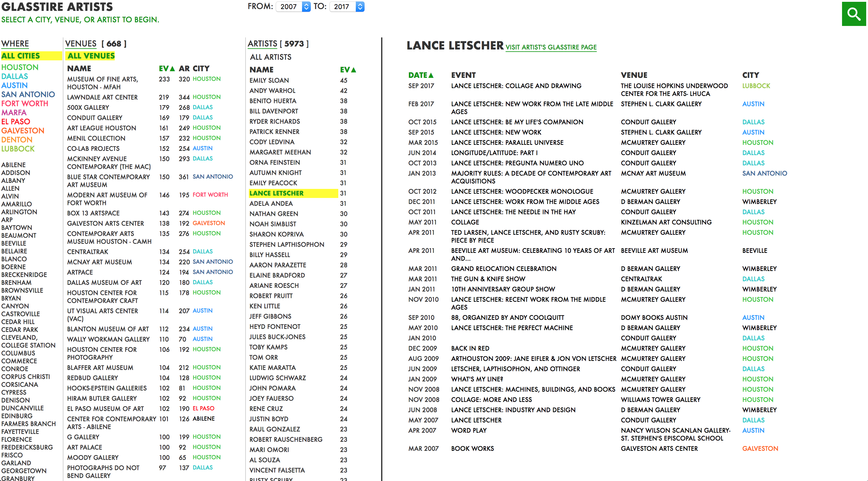Sort venues by CITY column header
The height and width of the screenshot is (481, 868).
pyautogui.click(x=201, y=69)
